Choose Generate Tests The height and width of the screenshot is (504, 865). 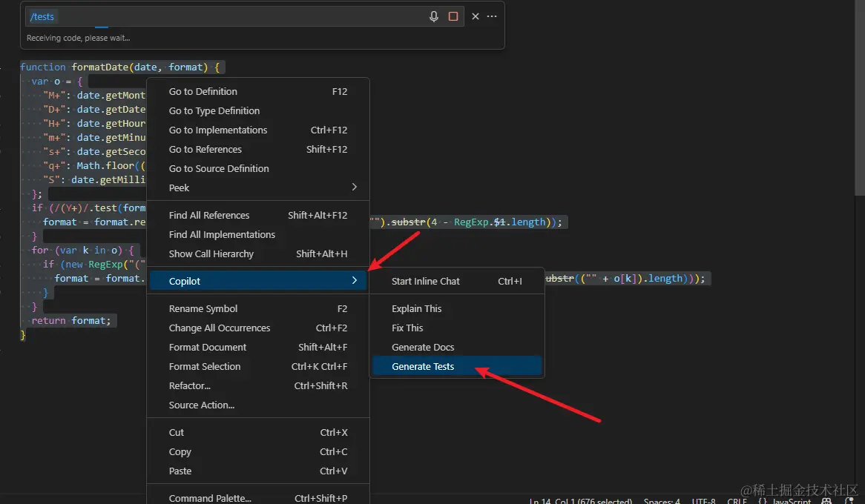(457, 367)
